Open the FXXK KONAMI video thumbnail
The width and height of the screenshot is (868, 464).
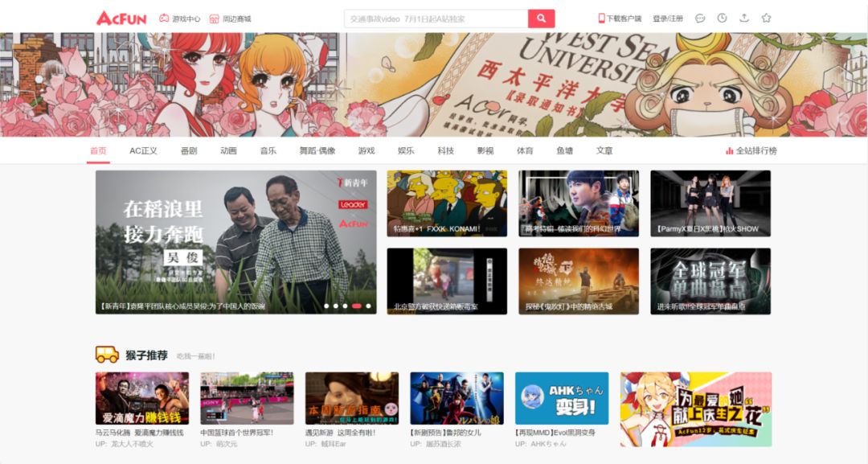(x=447, y=203)
